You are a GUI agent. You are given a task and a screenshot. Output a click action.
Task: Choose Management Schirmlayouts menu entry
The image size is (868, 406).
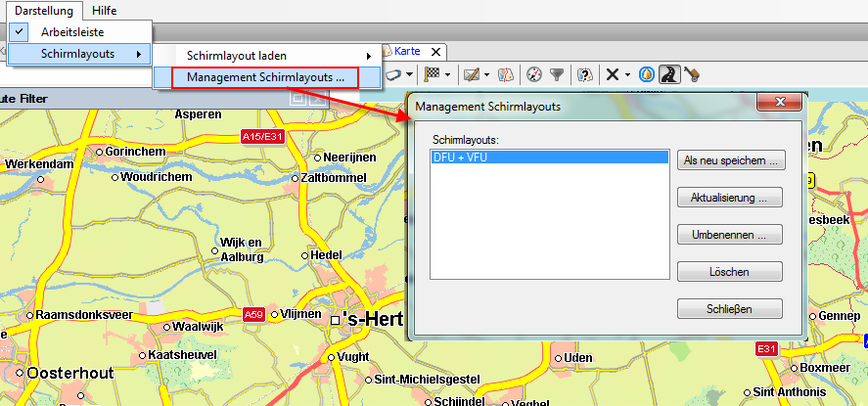[265, 77]
